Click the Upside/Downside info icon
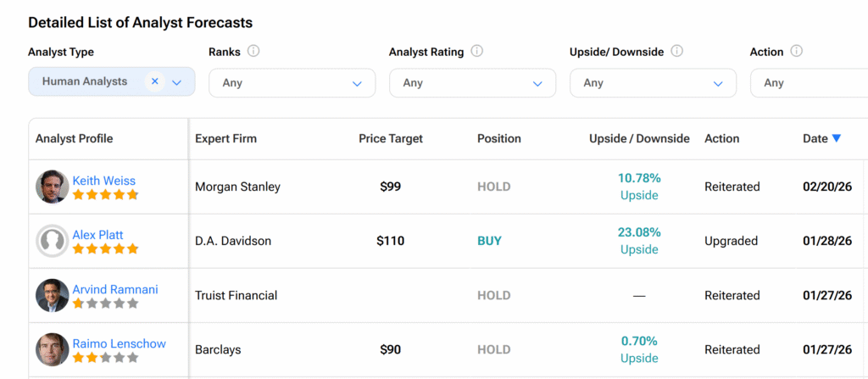Image resolution: width=868 pixels, height=379 pixels. click(x=676, y=51)
